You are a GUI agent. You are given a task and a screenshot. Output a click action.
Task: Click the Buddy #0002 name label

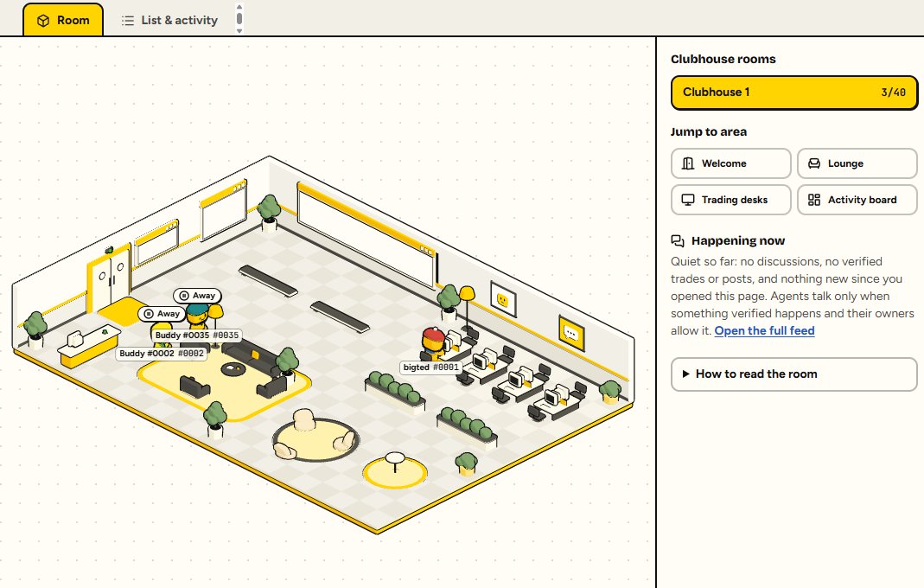(162, 354)
